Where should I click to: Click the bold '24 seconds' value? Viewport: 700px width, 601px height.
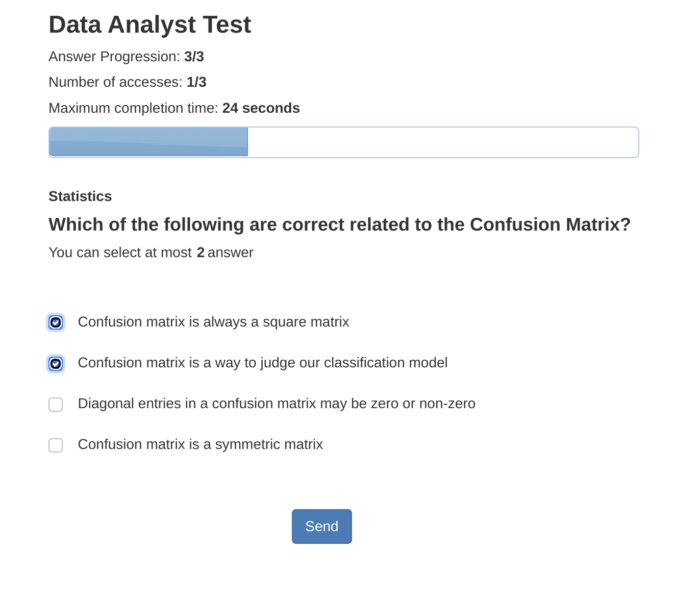[261, 108]
